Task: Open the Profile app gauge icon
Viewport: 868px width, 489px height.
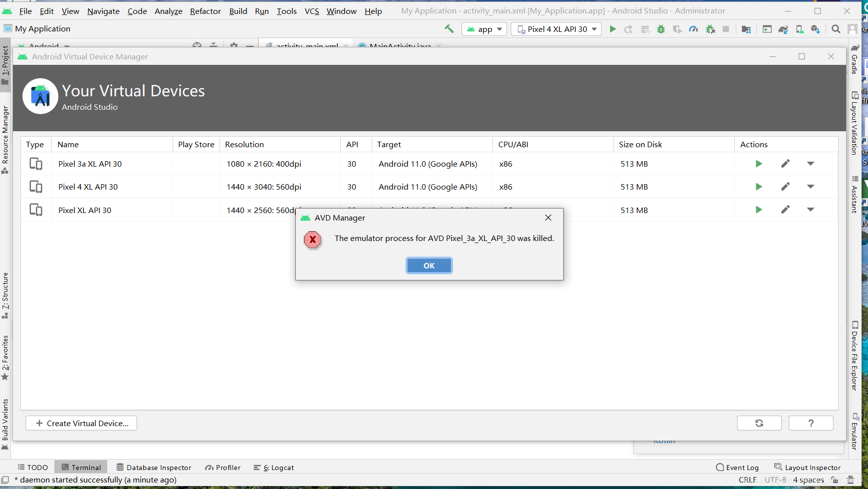Action: [693, 29]
